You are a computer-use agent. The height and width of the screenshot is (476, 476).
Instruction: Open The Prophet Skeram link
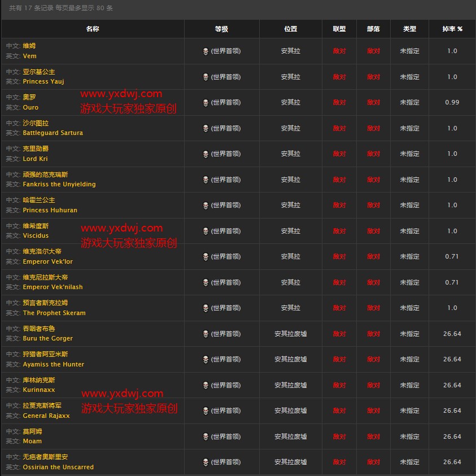(54, 313)
